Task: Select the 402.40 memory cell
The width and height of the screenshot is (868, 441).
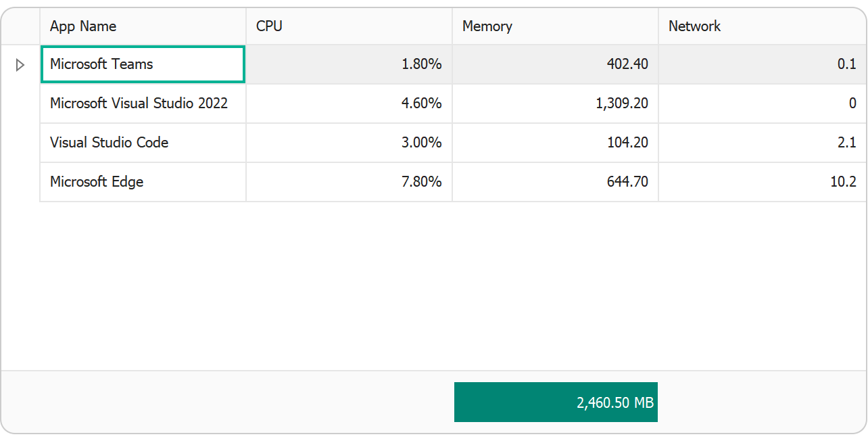Action: [x=555, y=64]
